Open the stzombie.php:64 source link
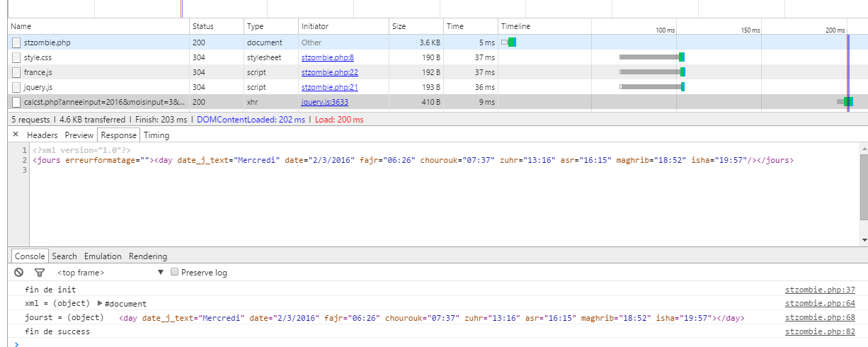The image size is (868, 347). pos(821,303)
